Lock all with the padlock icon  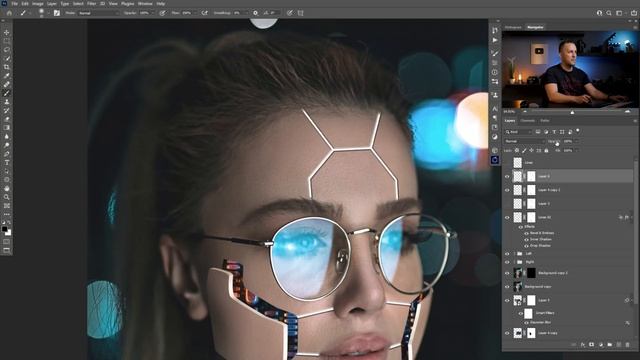tap(546, 151)
